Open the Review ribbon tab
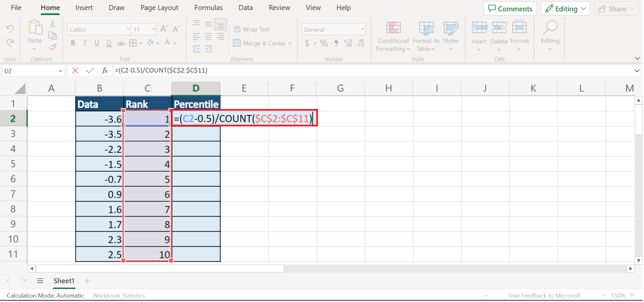 point(279,8)
